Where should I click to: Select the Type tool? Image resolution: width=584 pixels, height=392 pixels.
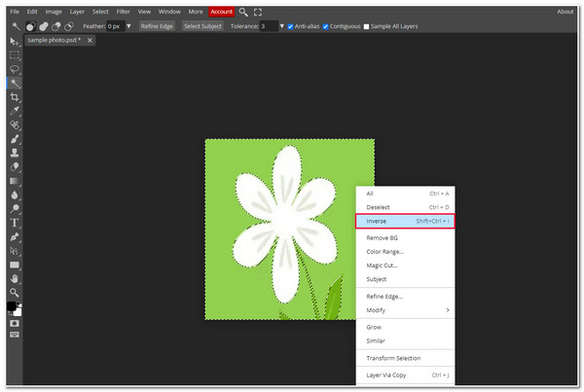15,223
